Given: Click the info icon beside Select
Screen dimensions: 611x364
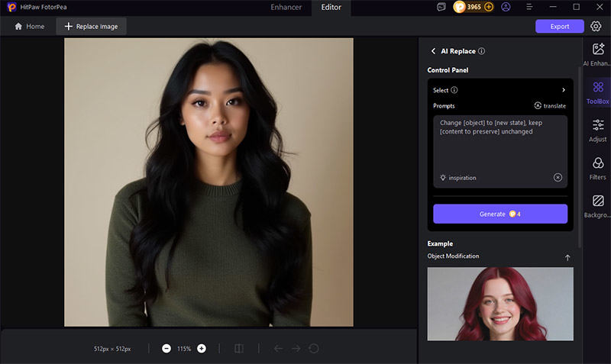Looking at the screenshot, I should [454, 90].
